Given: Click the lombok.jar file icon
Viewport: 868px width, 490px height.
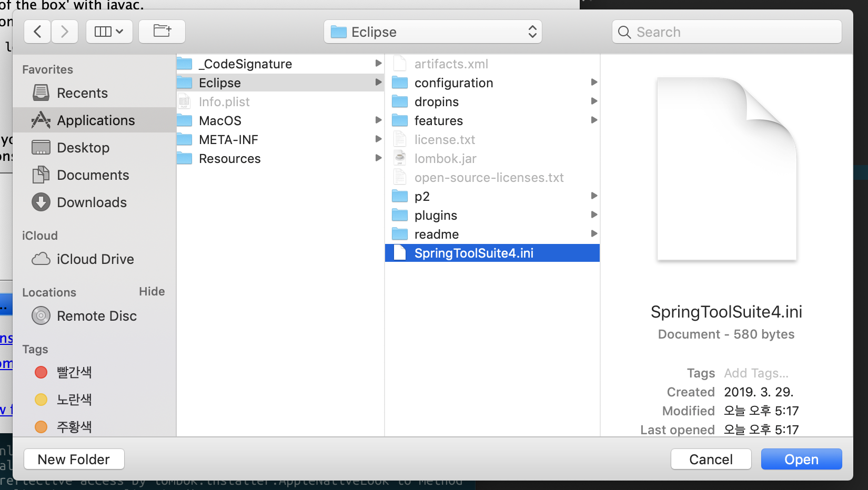Looking at the screenshot, I should pos(400,158).
